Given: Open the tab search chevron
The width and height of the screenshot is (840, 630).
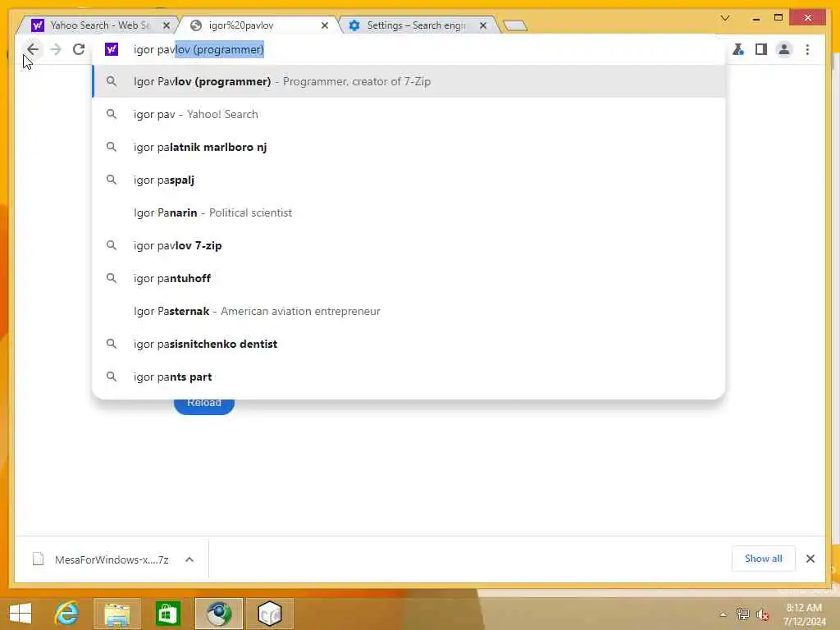Looking at the screenshot, I should click(725, 18).
